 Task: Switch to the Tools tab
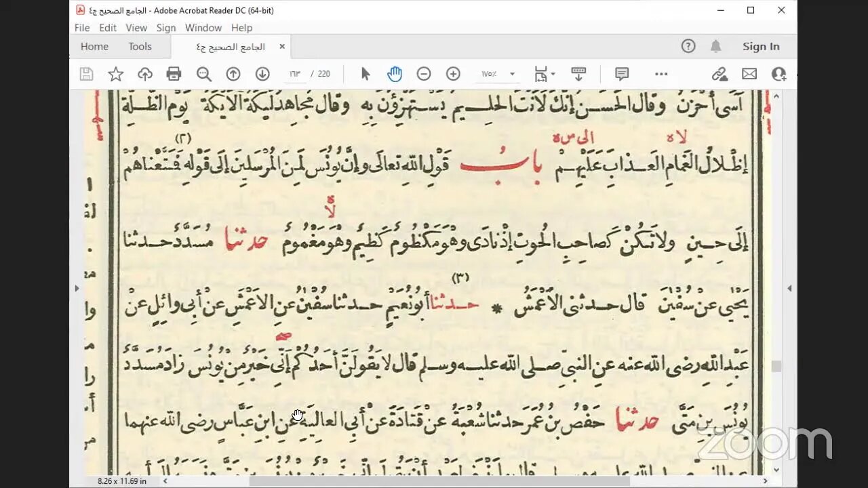tap(140, 46)
